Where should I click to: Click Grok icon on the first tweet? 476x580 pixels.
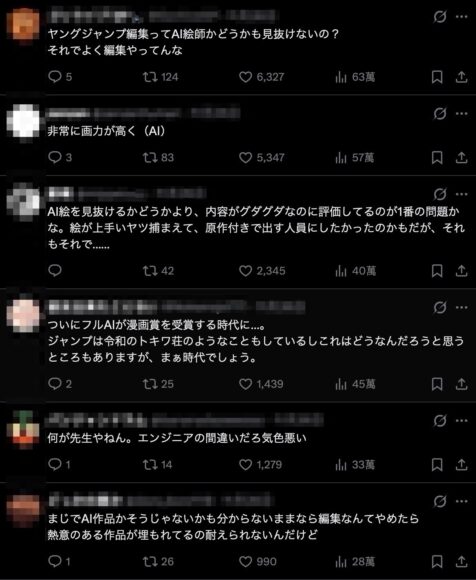pyautogui.click(x=440, y=17)
